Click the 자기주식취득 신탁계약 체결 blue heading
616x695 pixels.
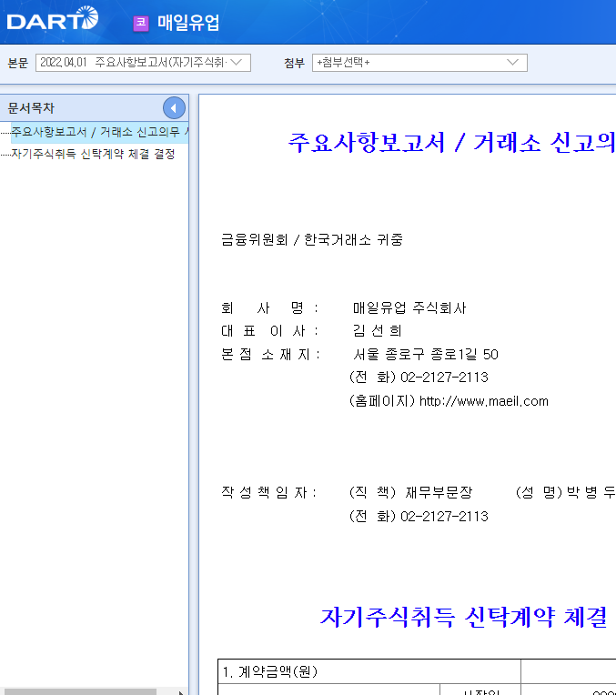pyautogui.click(x=463, y=617)
